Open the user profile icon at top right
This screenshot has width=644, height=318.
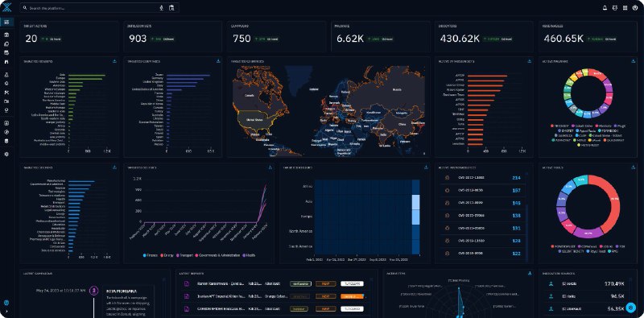pos(635,8)
